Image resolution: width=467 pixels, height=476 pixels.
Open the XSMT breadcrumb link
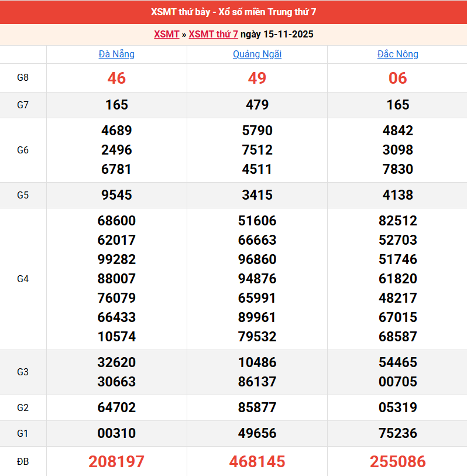166,34
